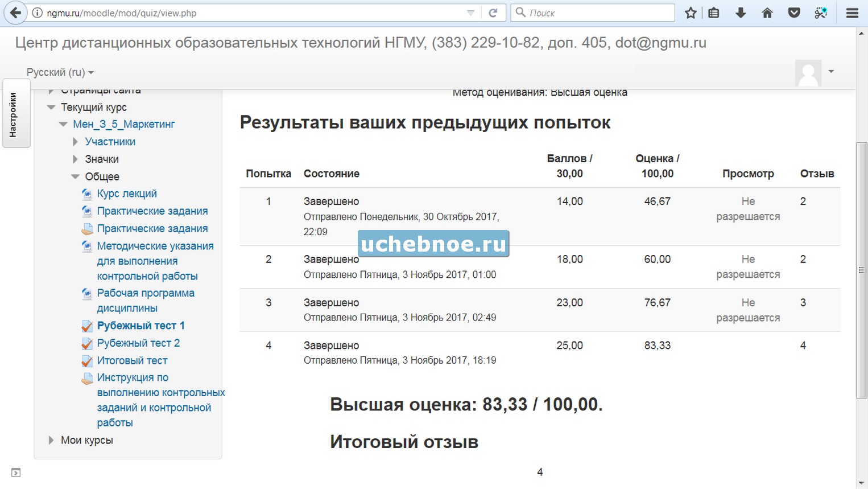Click 'Отправлено Пятница, 3 Ноябрь 2017, 18:19' text
The image size is (868, 489).
(x=400, y=360)
